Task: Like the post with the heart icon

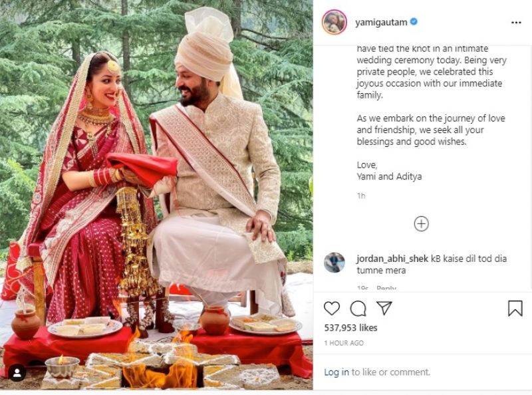Action: tap(331, 309)
